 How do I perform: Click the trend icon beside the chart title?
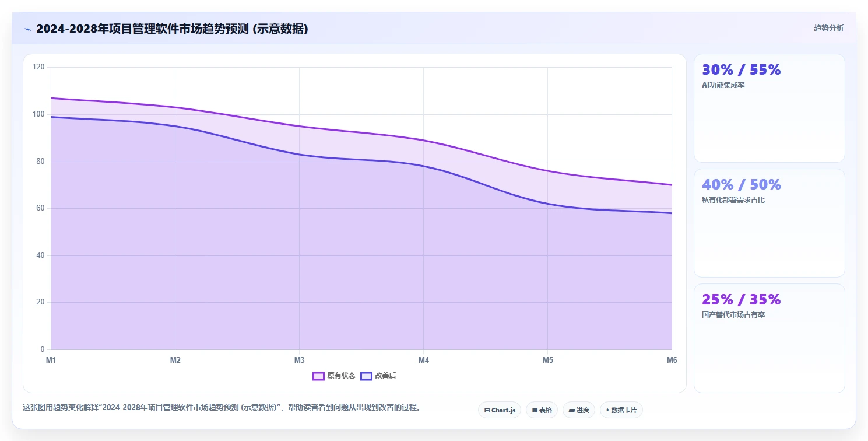tap(27, 29)
